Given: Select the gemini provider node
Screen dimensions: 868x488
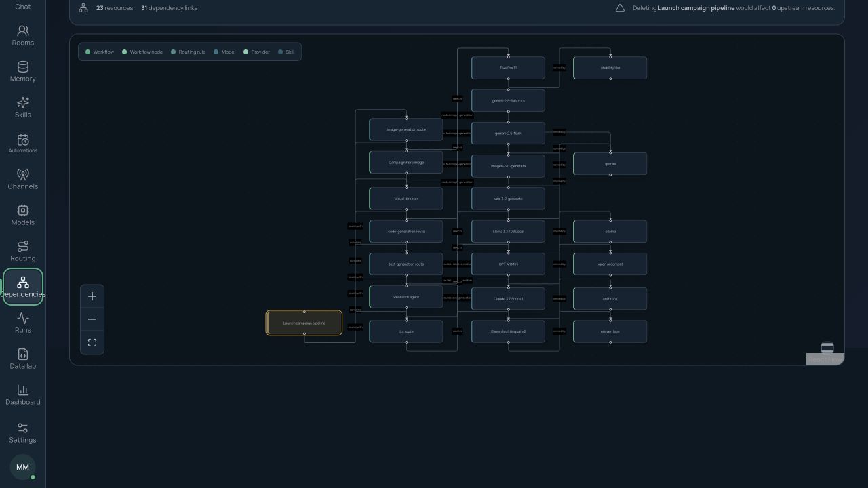Looking at the screenshot, I should [x=610, y=164].
